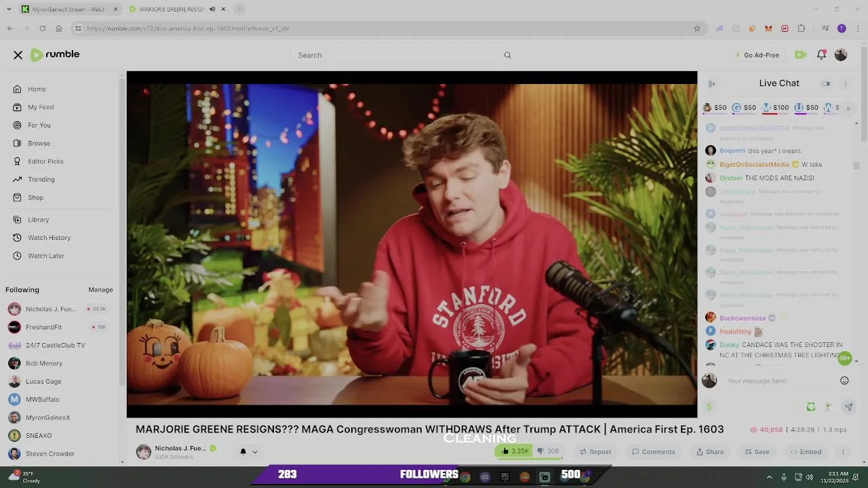Dislike the video with thumbs down 308

click(548, 451)
